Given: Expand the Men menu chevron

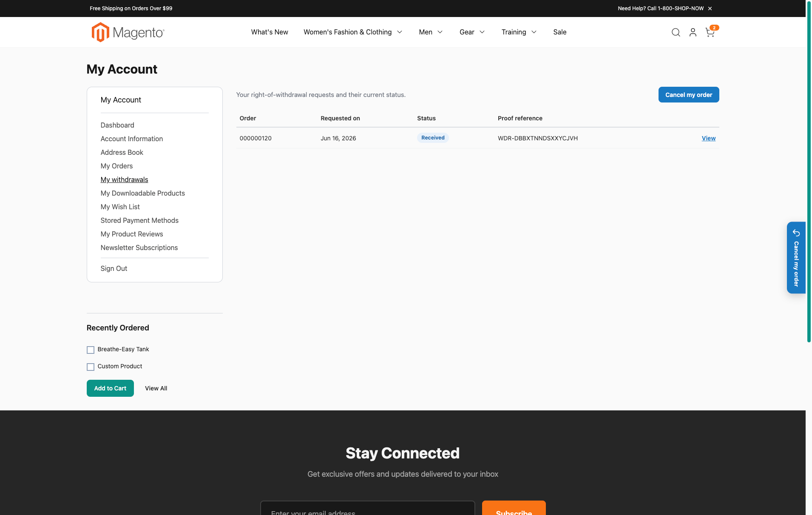Looking at the screenshot, I should tap(440, 32).
